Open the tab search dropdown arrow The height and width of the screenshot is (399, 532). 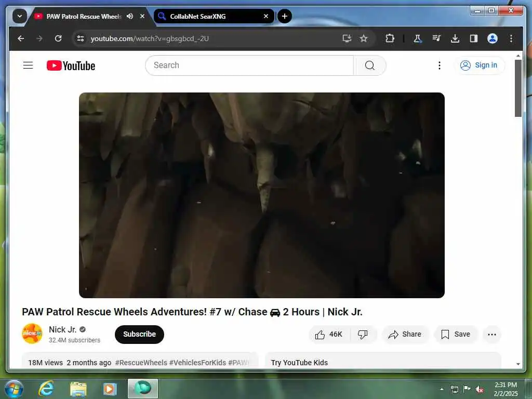[20, 16]
